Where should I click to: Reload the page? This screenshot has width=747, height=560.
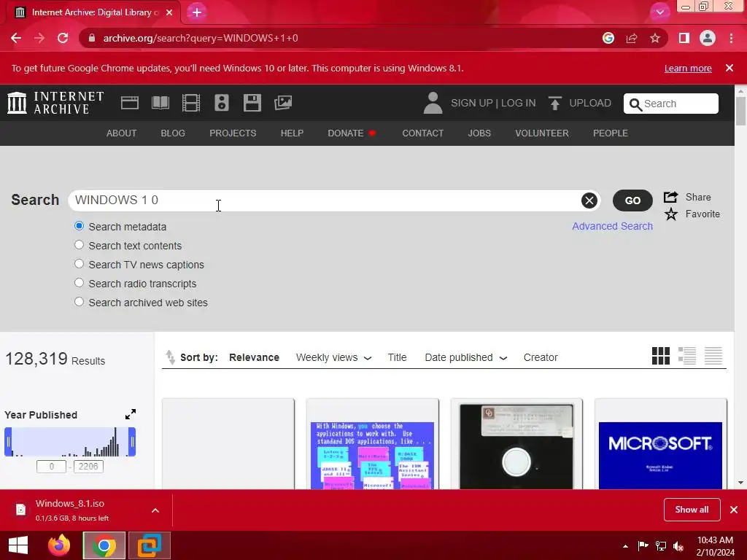63,38
